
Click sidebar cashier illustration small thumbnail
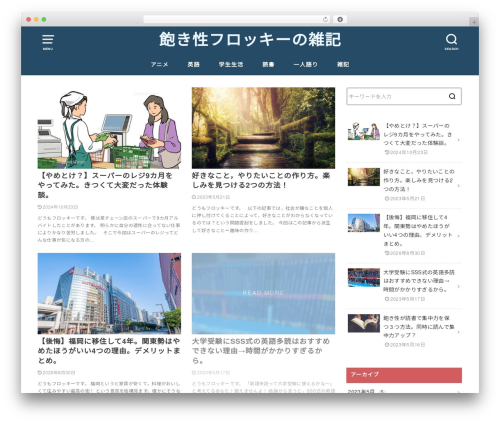click(x=364, y=131)
